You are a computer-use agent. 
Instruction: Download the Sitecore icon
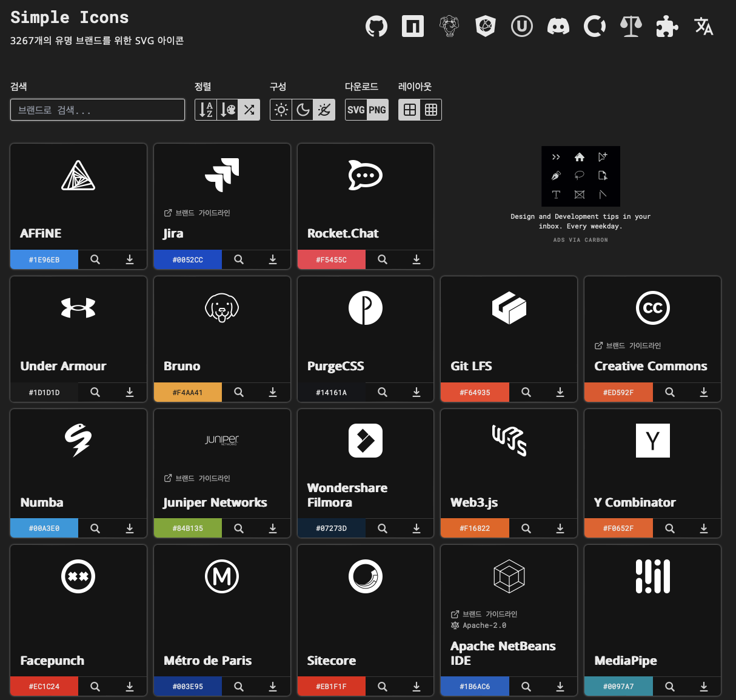click(417, 686)
